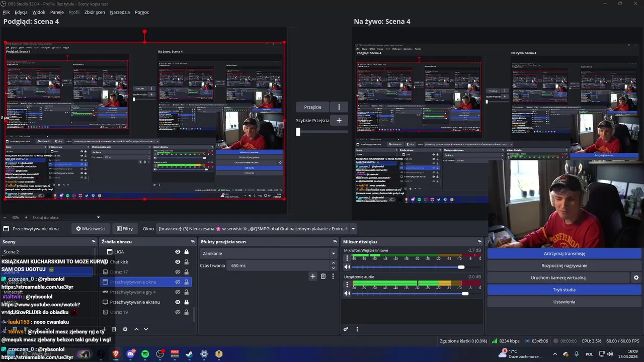Open the Widok menu

click(39, 12)
